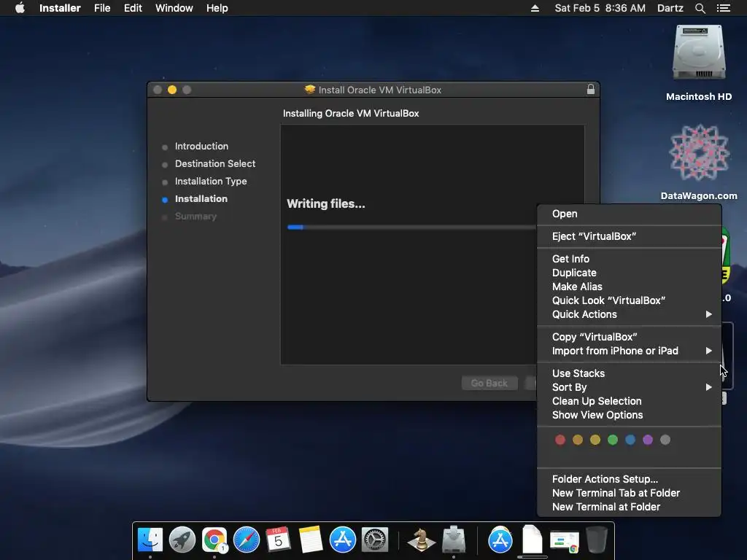Click the Installation step in sidebar
The image size is (747, 560).
pos(201,198)
